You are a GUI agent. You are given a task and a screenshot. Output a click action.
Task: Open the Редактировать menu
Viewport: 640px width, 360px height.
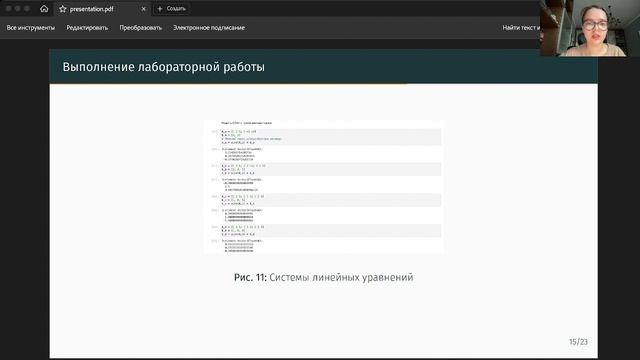coord(87,28)
